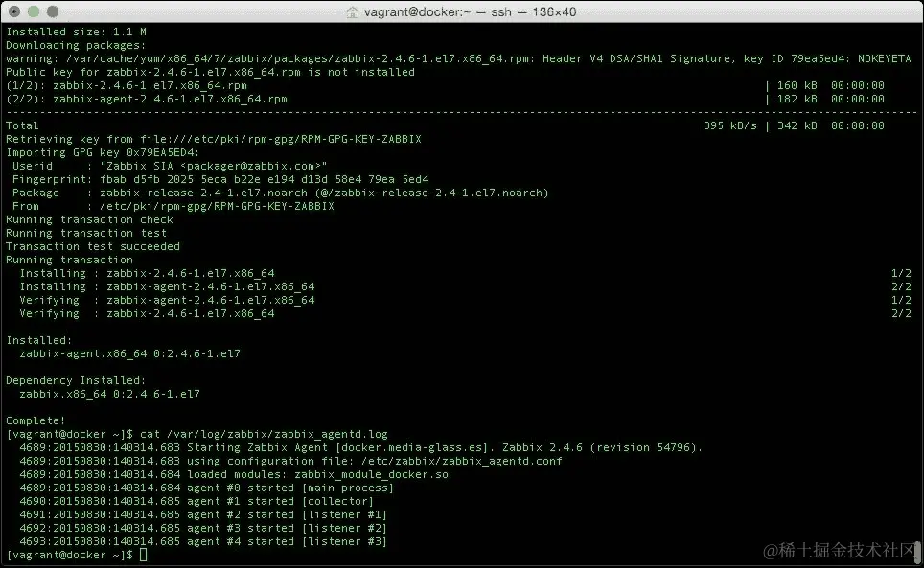The height and width of the screenshot is (568, 924).
Task: Click 'Verifying : zabbix-agent-2.4.6-1.el7.x86_64' line
Action: [x=168, y=300]
